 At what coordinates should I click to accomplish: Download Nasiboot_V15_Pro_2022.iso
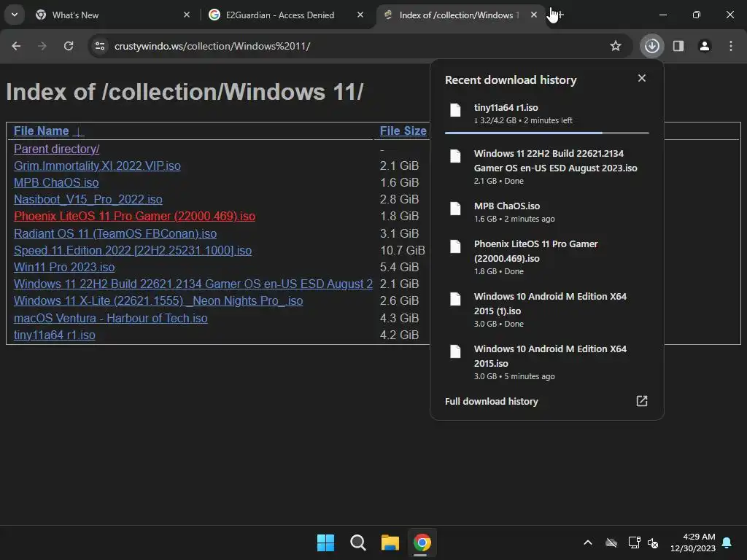coord(88,199)
